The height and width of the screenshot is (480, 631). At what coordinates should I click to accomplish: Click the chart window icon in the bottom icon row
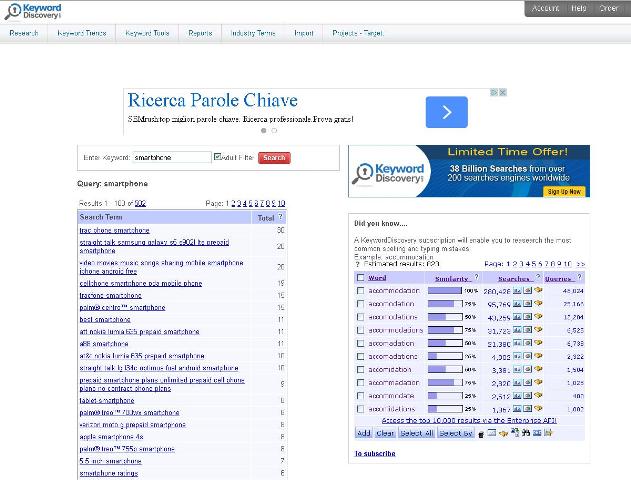coord(492,433)
